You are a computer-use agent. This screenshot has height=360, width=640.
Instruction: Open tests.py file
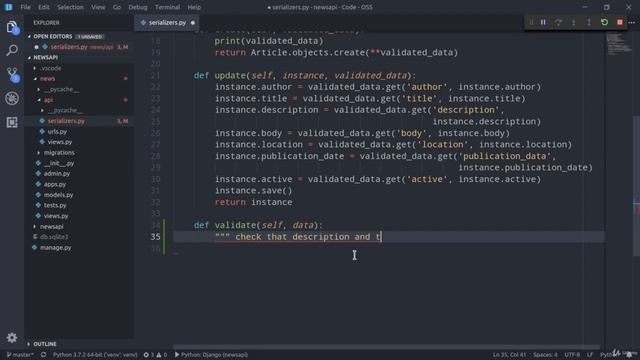click(55, 205)
